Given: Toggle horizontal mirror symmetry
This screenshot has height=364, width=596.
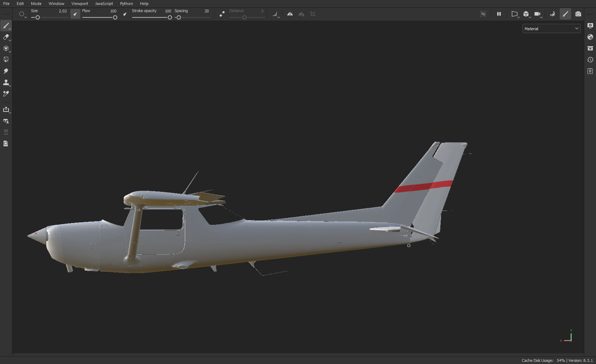Looking at the screenshot, I should pos(290,14).
